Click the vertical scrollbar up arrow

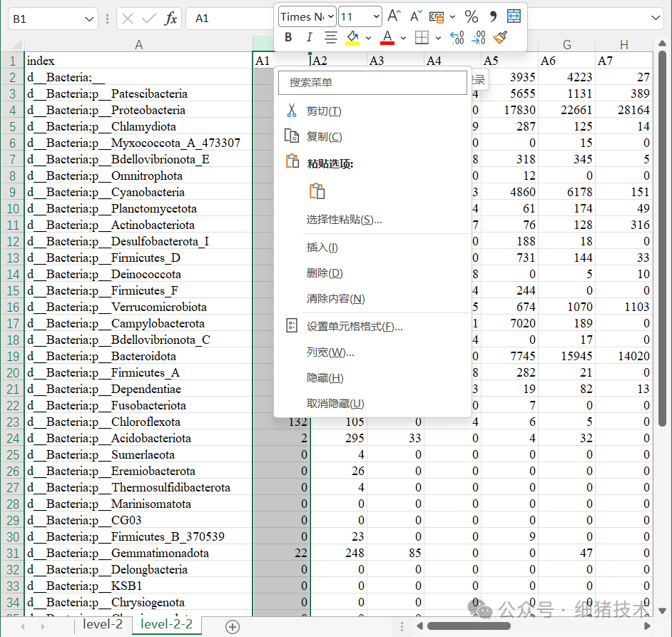tap(662, 44)
